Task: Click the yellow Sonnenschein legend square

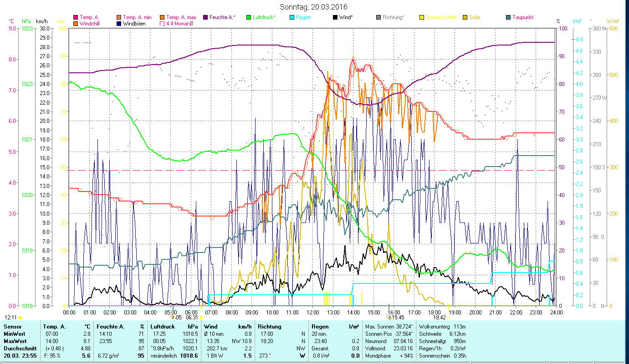Action: [x=422, y=17]
